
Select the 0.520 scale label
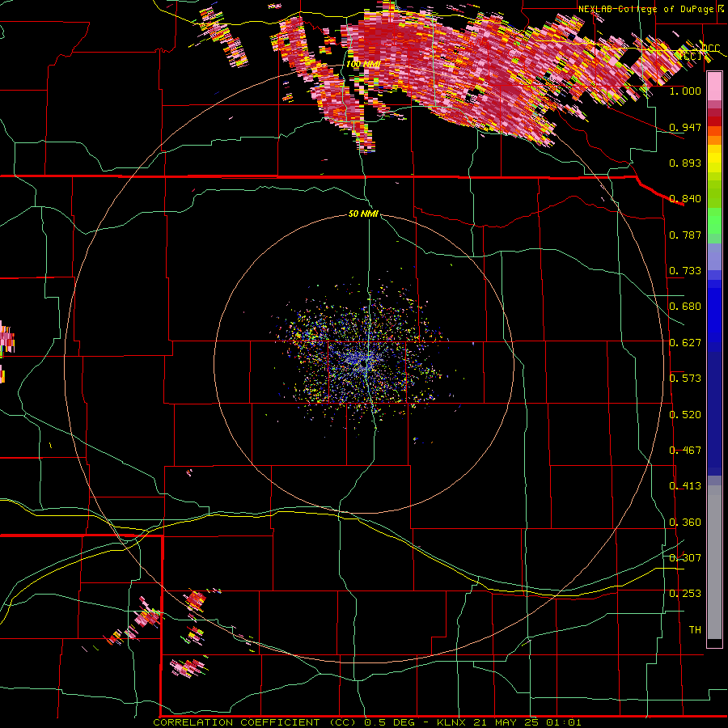point(685,415)
